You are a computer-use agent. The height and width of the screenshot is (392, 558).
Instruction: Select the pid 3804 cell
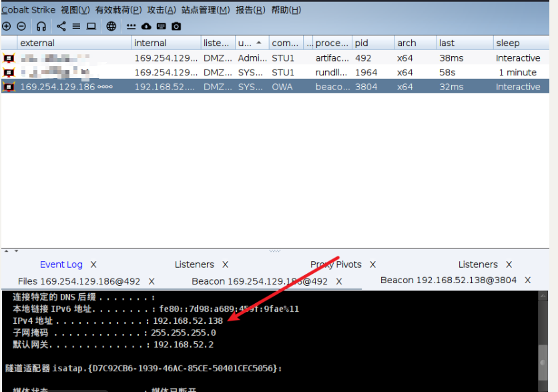(x=373, y=87)
